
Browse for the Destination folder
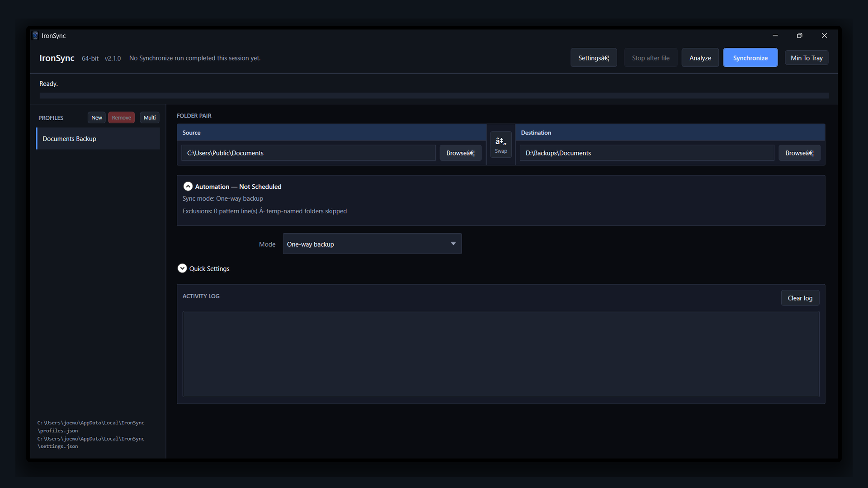pyautogui.click(x=799, y=153)
